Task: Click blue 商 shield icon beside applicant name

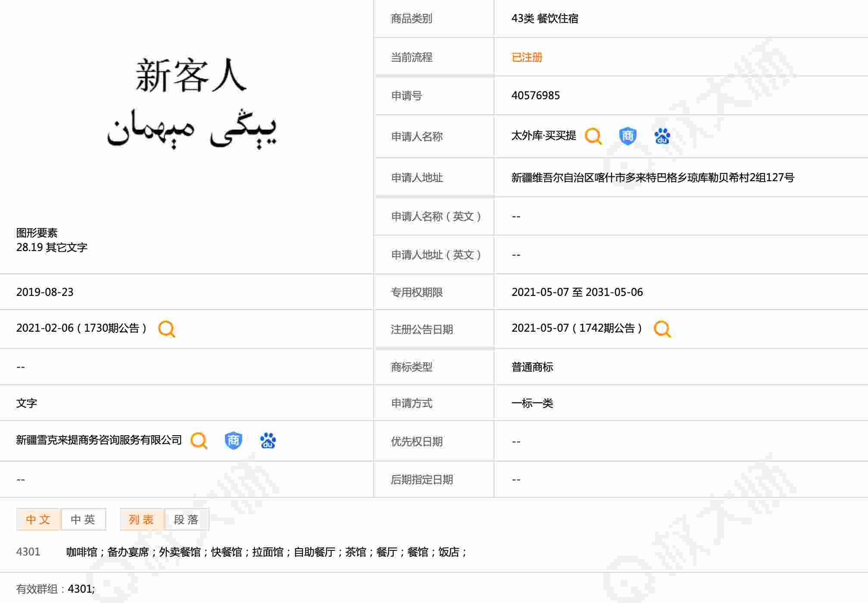Action: coord(628,136)
